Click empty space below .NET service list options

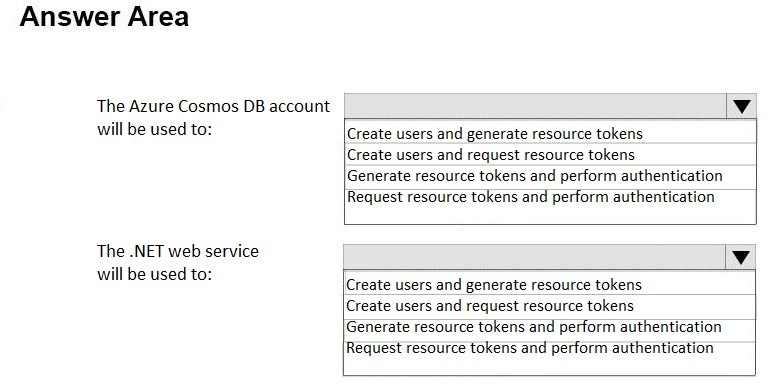click(549, 367)
